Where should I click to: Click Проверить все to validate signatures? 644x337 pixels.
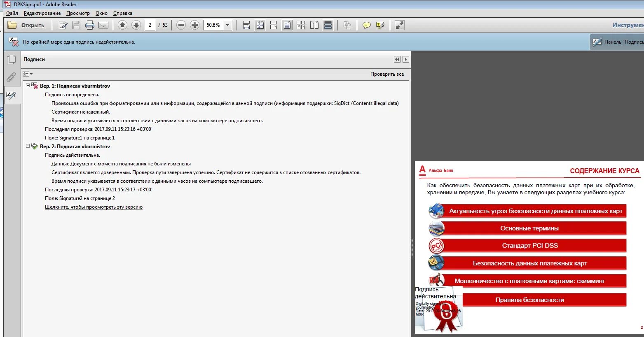[387, 74]
